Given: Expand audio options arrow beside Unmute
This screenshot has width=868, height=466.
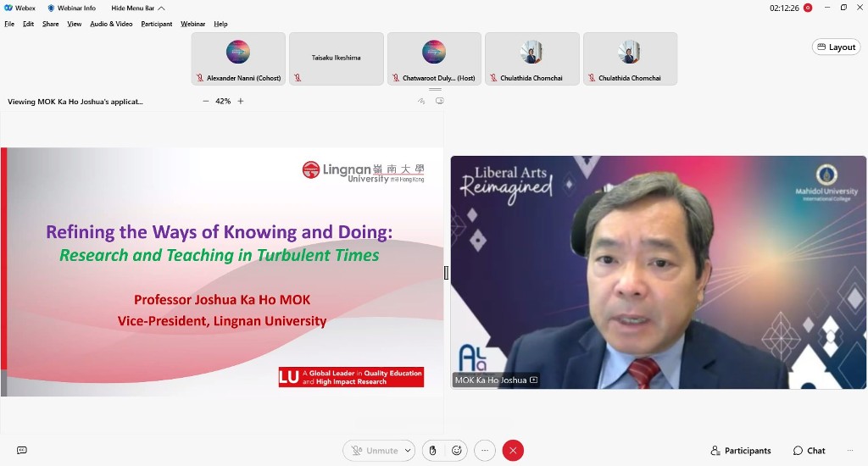Looking at the screenshot, I should tap(408, 451).
